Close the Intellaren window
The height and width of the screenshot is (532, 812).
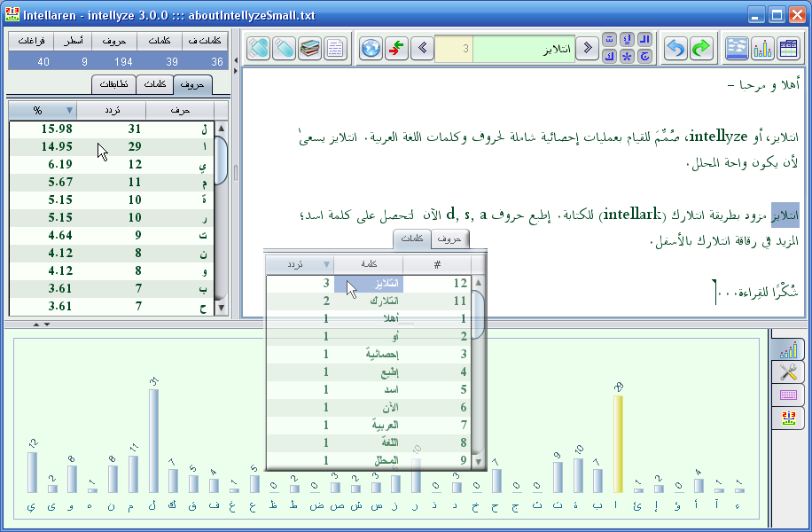click(797, 15)
